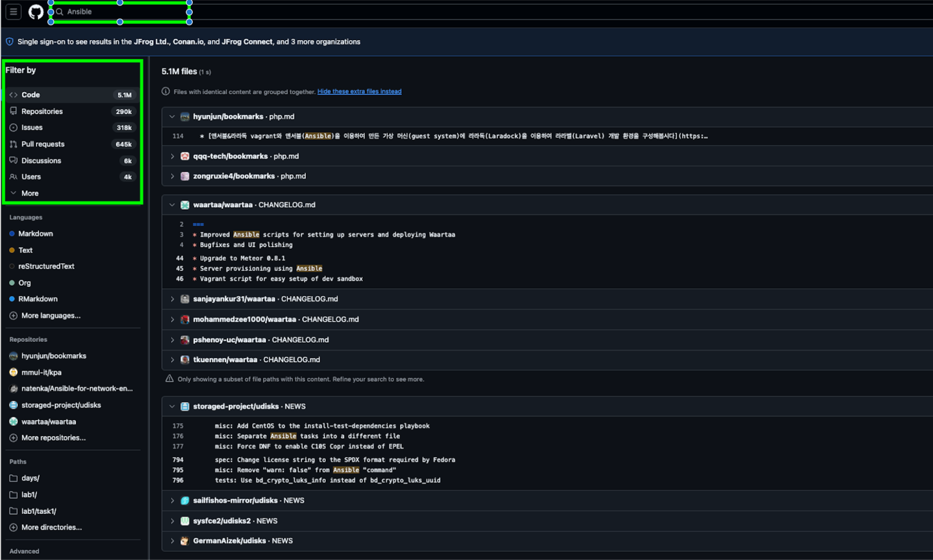Open the Repositories filter in the sidebar

pyautogui.click(x=42, y=111)
